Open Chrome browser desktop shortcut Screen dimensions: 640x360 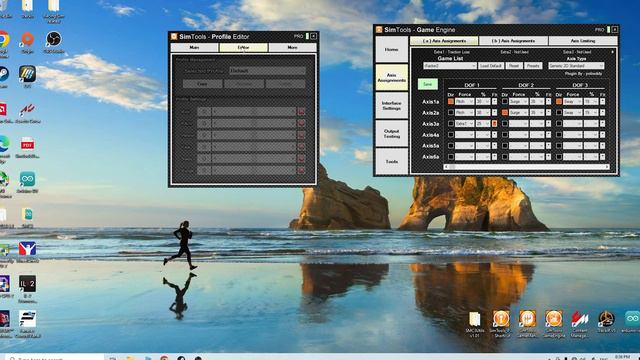click(4, 40)
